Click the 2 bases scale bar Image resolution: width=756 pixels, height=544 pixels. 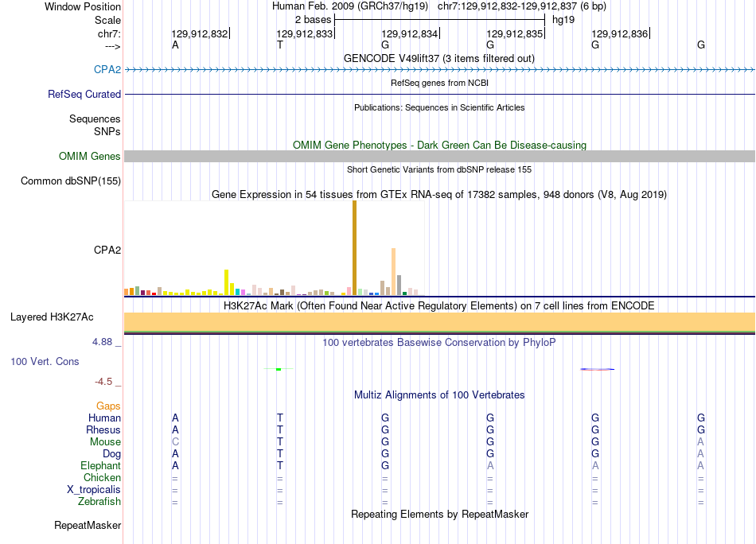[x=440, y=20]
